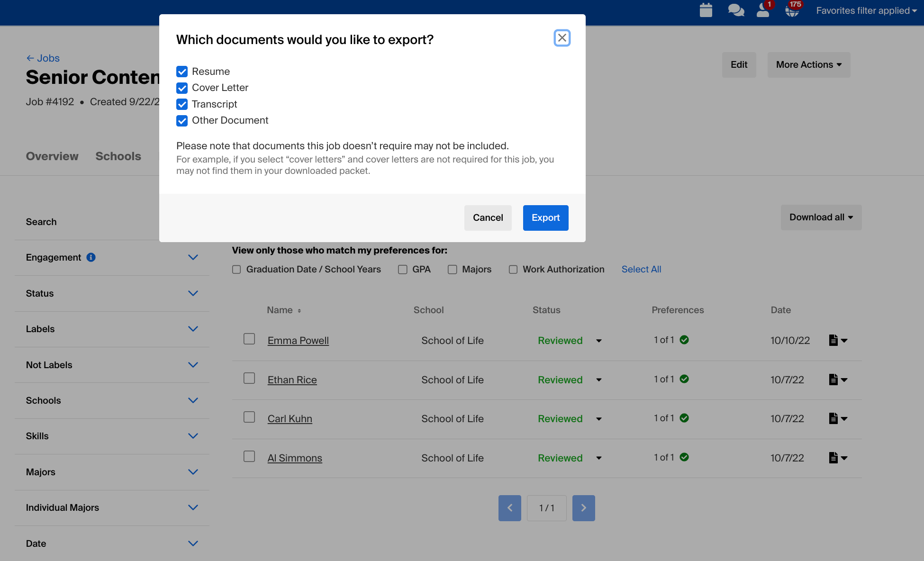The height and width of the screenshot is (561, 924).
Task: Open the Download all dropdown
Action: tap(821, 217)
